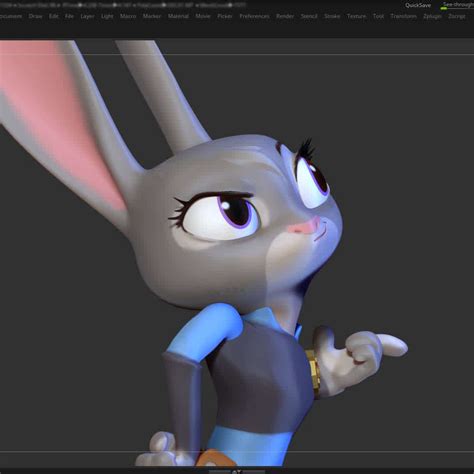Open the Stroke menu
Image resolution: width=474 pixels, height=474 pixels.
pyautogui.click(x=332, y=16)
